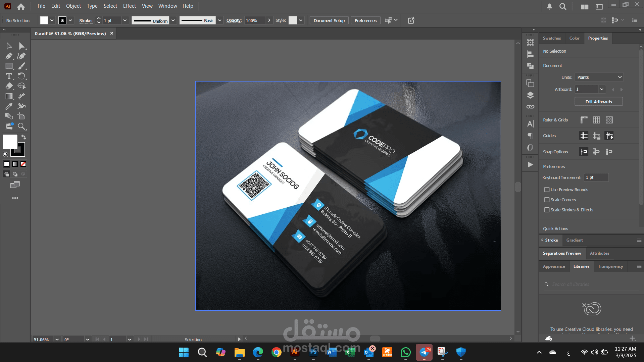Viewport: 644px width, 362px height.
Task: Open the Window menu
Action: pos(167,6)
